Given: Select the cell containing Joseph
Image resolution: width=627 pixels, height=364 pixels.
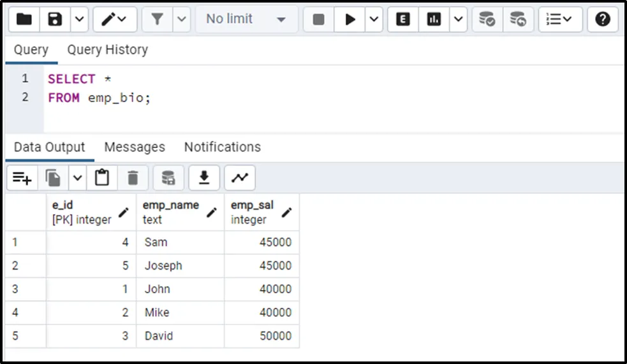Looking at the screenshot, I should click(x=180, y=266).
